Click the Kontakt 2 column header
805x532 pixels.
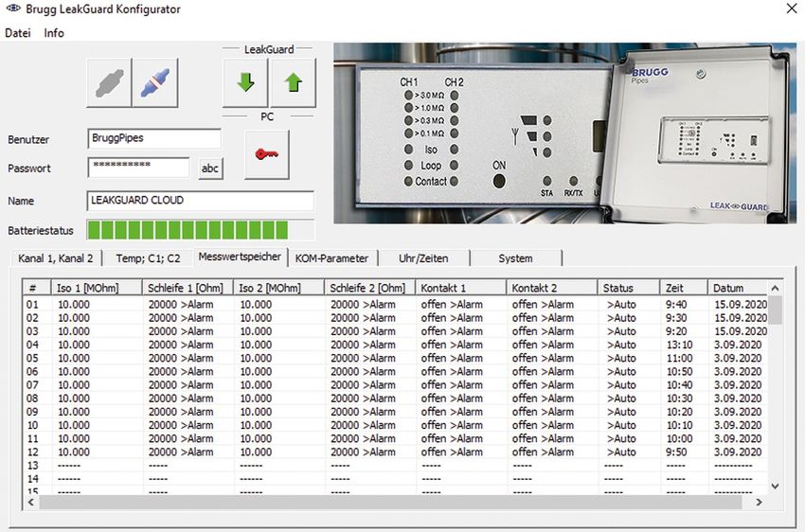pyautogui.click(x=551, y=289)
